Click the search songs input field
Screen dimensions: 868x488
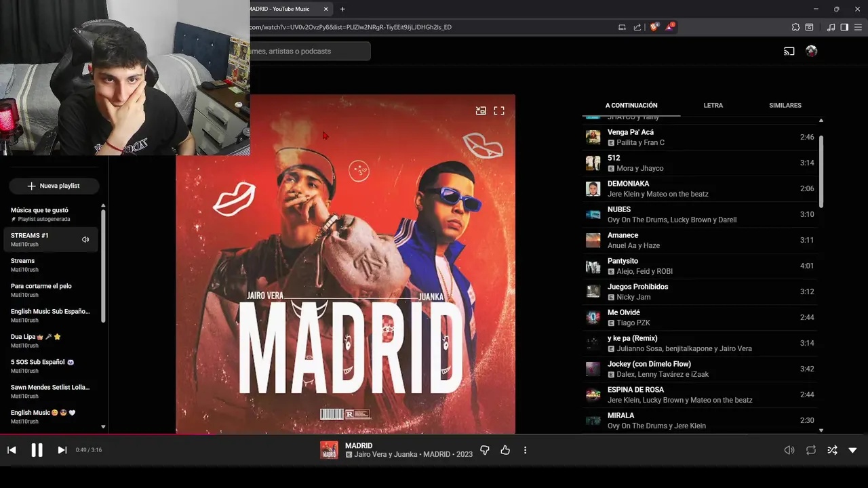pos(310,51)
